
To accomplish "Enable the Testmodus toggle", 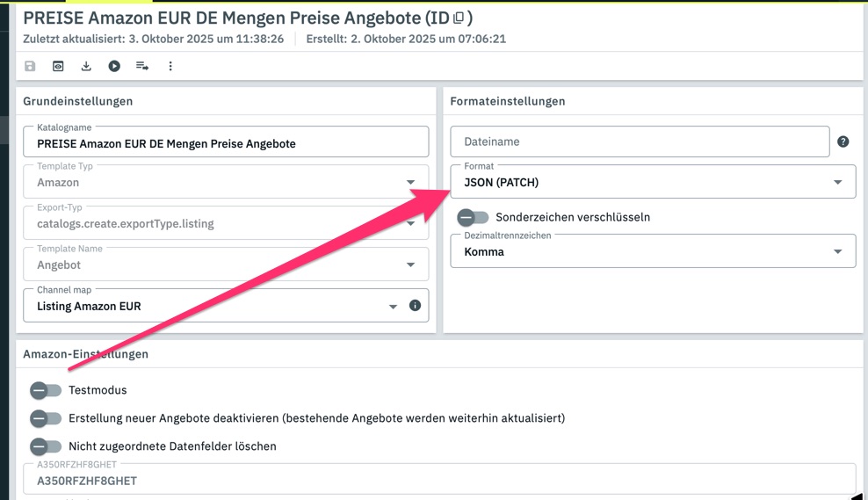I will 46,390.
